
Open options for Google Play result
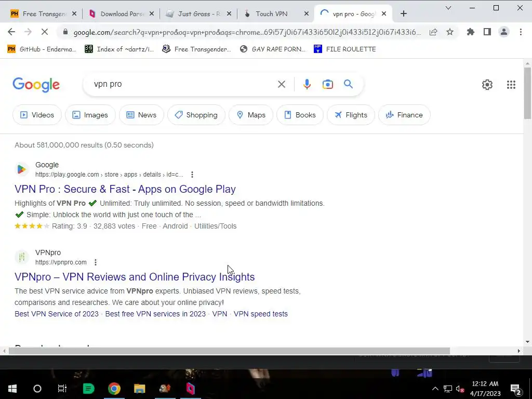pyautogui.click(x=192, y=175)
